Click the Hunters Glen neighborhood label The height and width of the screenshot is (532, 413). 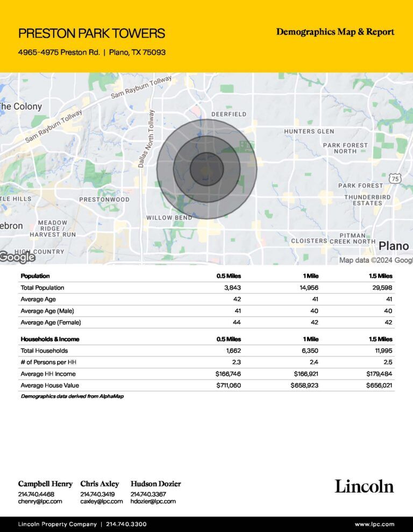click(x=309, y=132)
